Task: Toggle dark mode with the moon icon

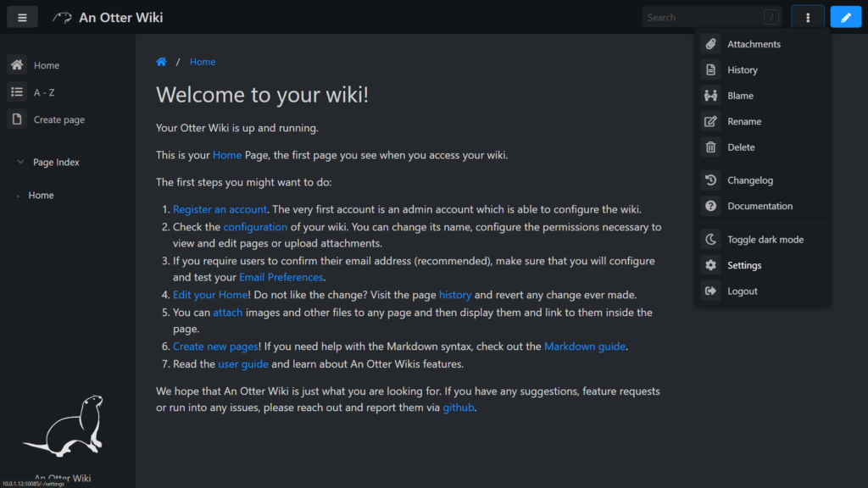Action: [x=711, y=239]
